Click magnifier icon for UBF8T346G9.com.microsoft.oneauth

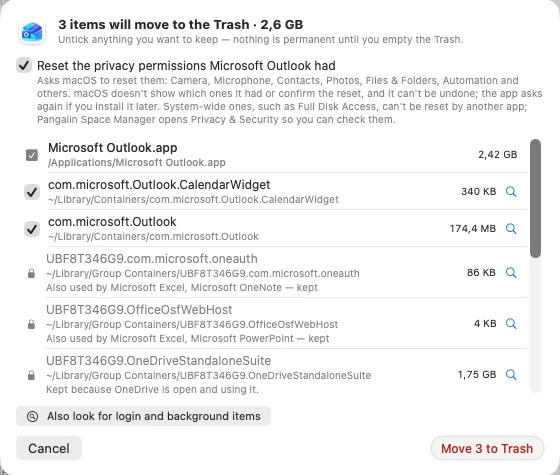[511, 273]
